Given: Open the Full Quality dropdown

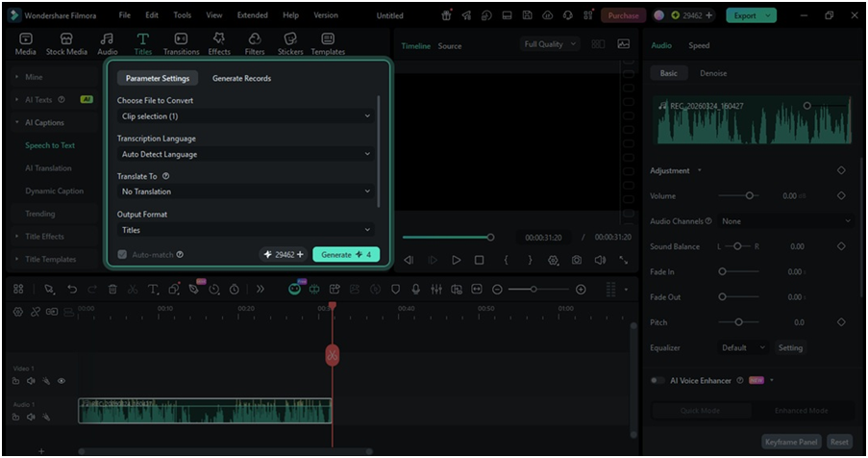Looking at the screenshot, I should coord(550,43).
